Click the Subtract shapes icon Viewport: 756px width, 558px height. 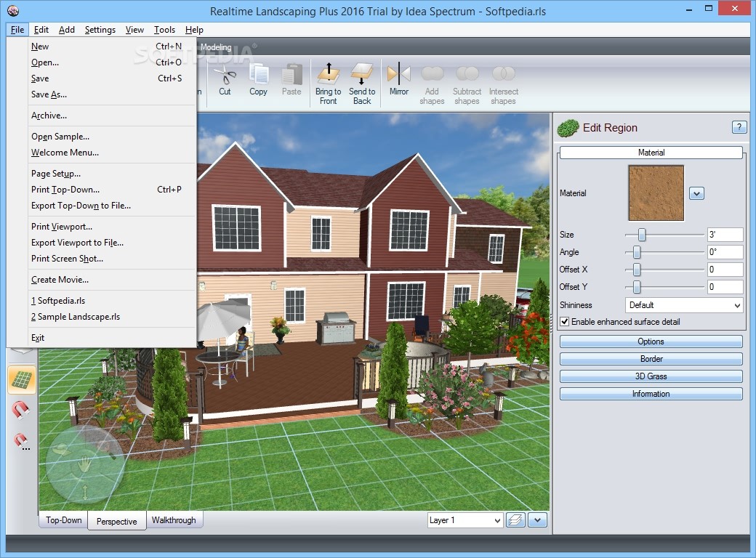click(x=467, y=73)
